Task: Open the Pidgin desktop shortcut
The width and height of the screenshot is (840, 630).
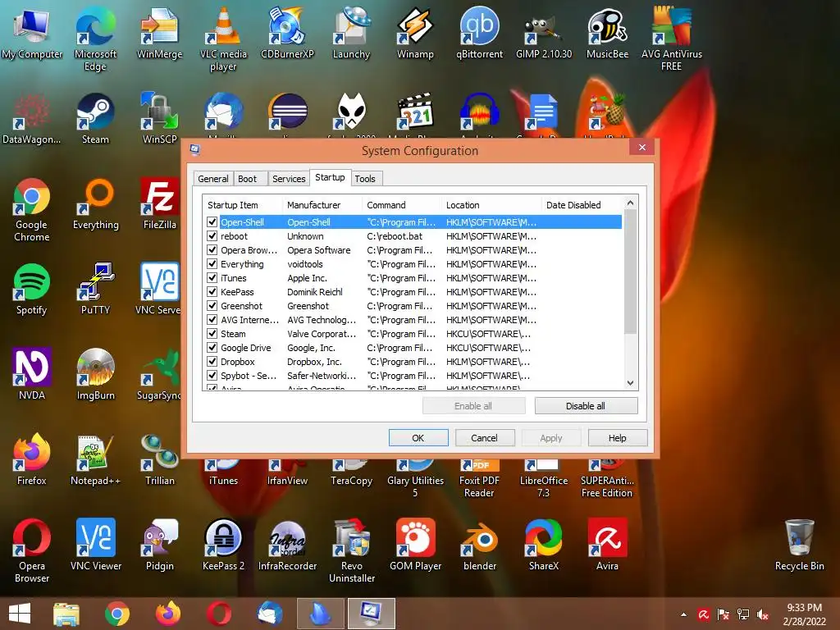Action: pyautogui.click(x=159, y=545)
